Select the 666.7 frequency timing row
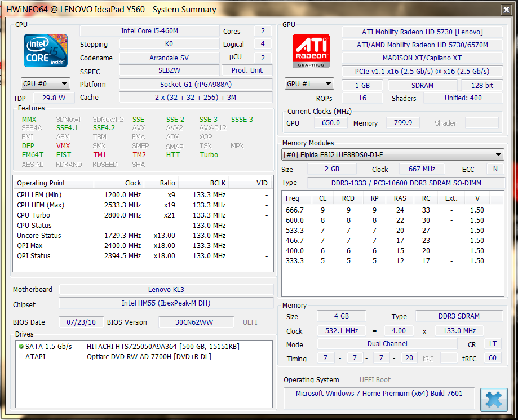Image resolution: width=518 pixels, height=420 pixels. pyautogui.click(x=392, y=210)
